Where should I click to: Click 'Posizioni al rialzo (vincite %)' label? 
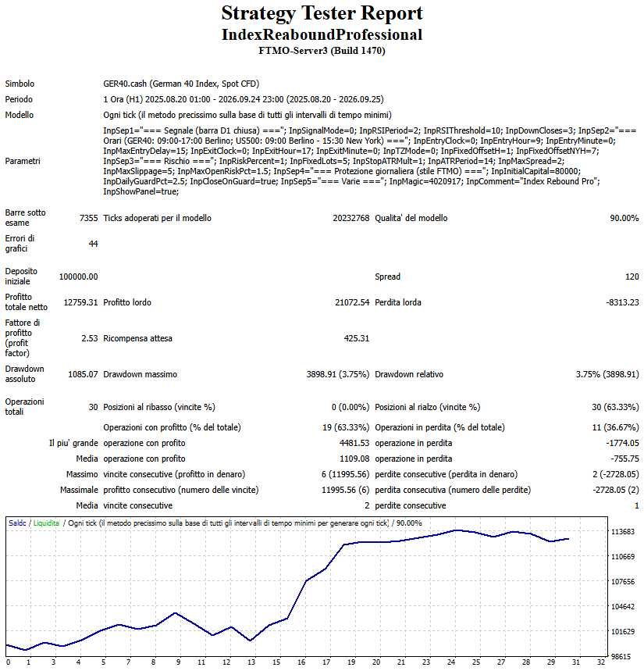coord(428,408)
